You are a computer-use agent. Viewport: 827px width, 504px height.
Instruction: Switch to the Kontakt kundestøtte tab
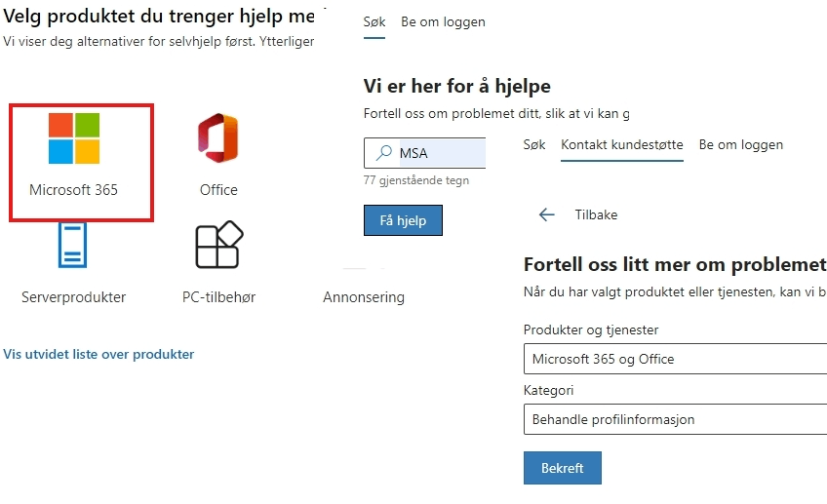pos(622,145)
